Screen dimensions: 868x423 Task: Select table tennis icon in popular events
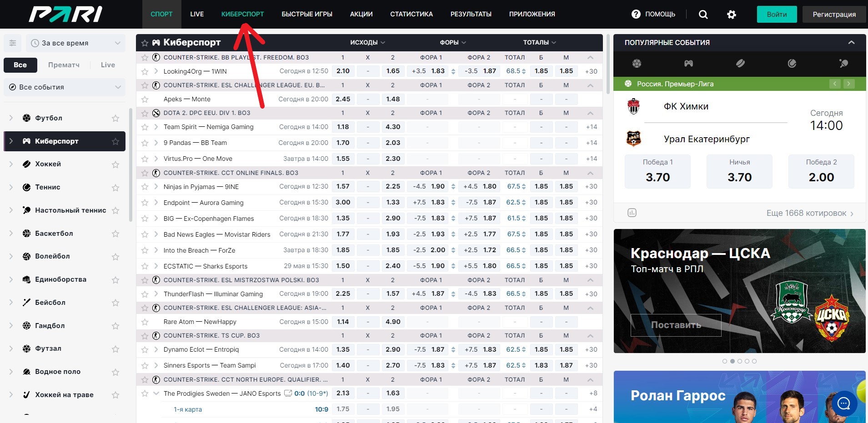(x=844, y=63)
